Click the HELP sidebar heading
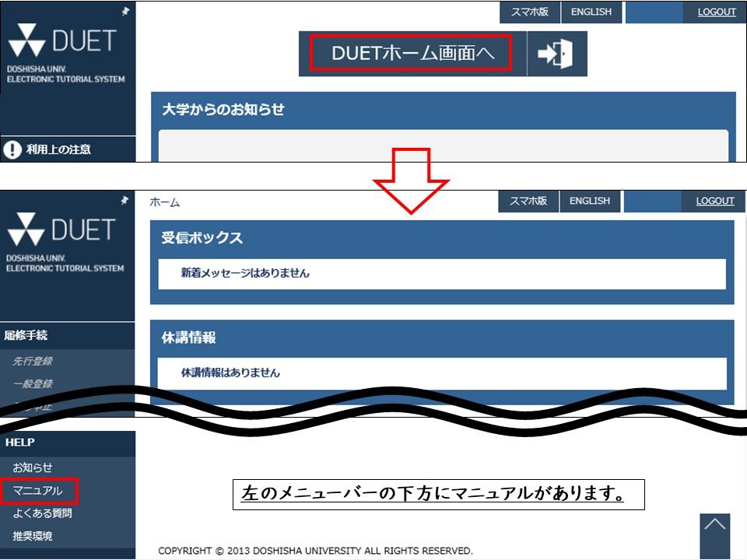 20,443
